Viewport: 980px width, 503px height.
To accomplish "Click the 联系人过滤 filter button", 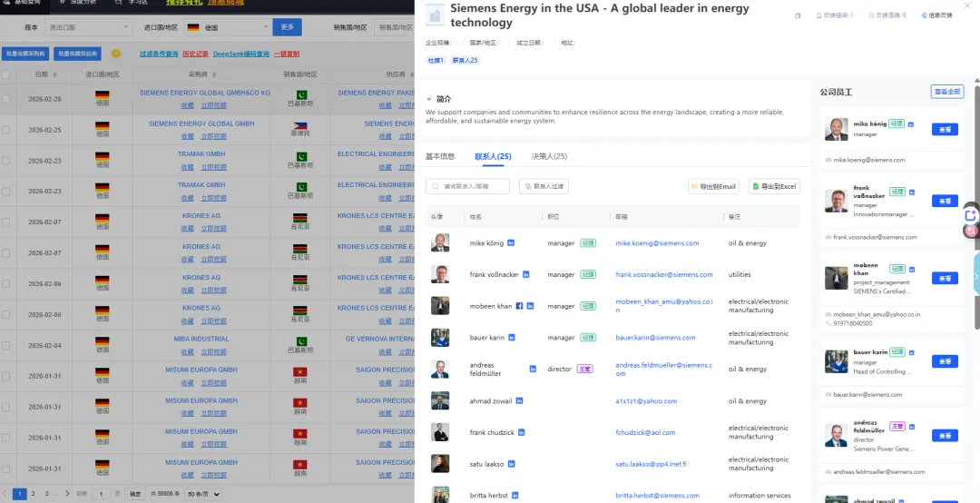I will (544, 186).
